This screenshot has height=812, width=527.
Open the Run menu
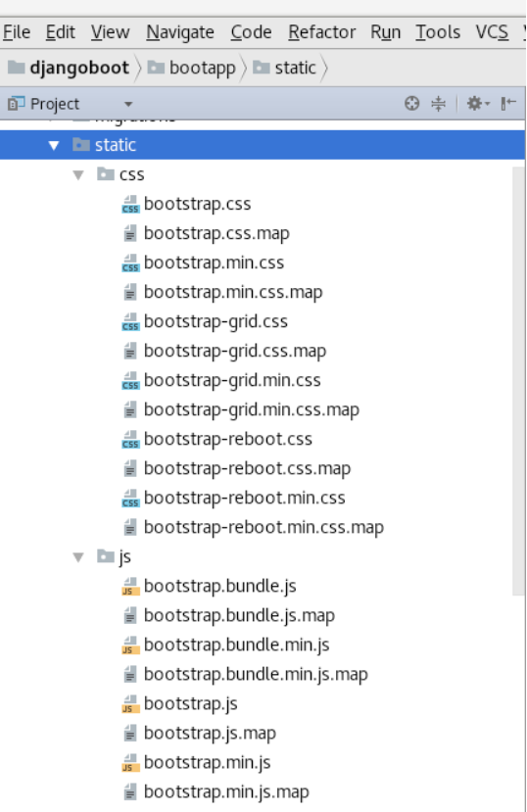pos(386,32)
